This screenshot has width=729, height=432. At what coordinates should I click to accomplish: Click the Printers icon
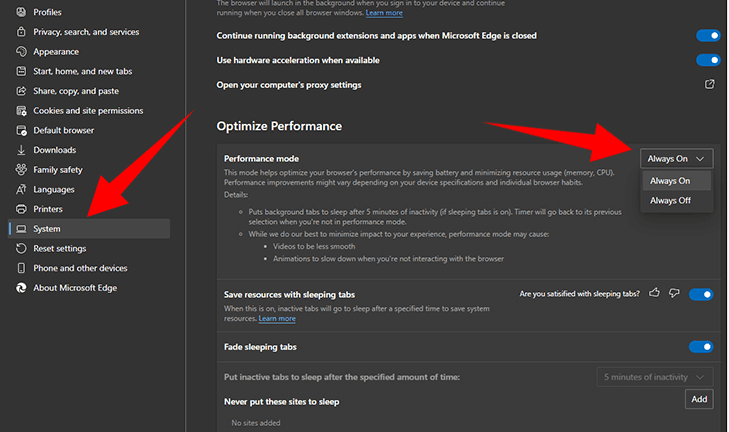(x=21, y=209)
